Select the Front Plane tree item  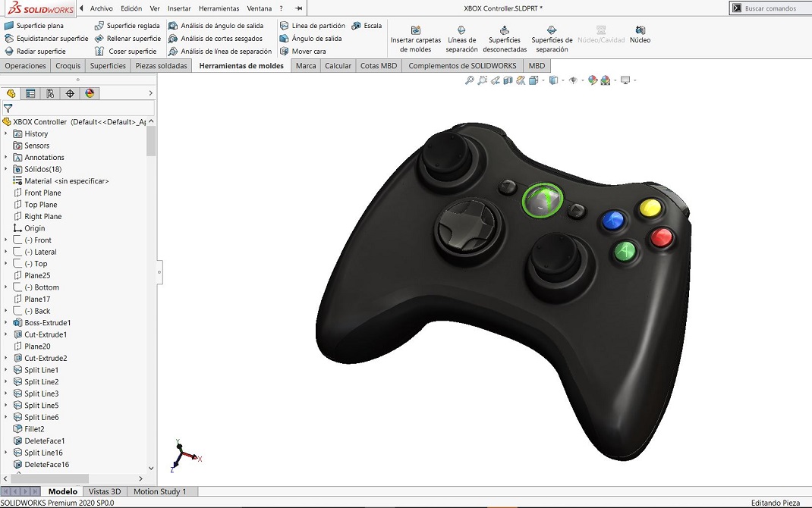coord(37,193)
